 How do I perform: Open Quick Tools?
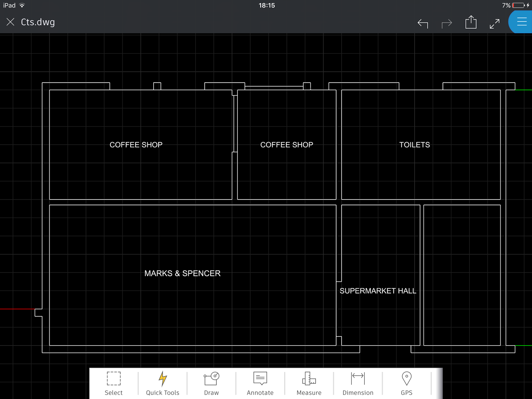tap(163, 383)
